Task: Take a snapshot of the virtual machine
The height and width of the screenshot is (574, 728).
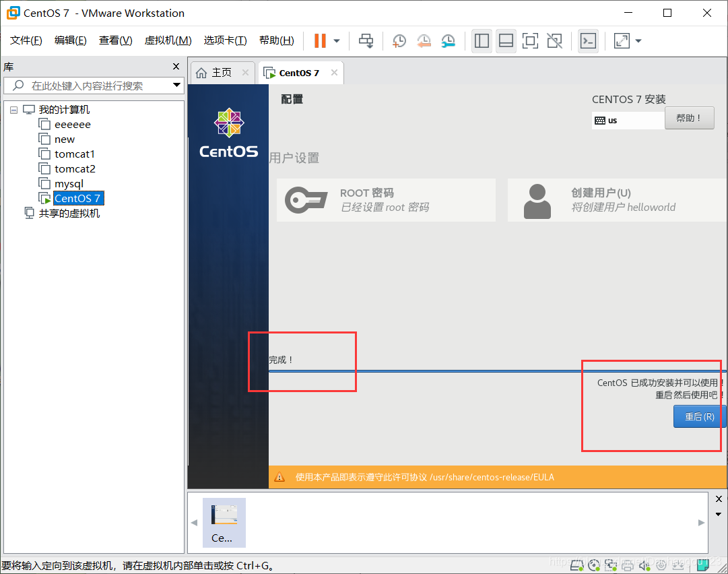Action: click(x=399, y=41)
